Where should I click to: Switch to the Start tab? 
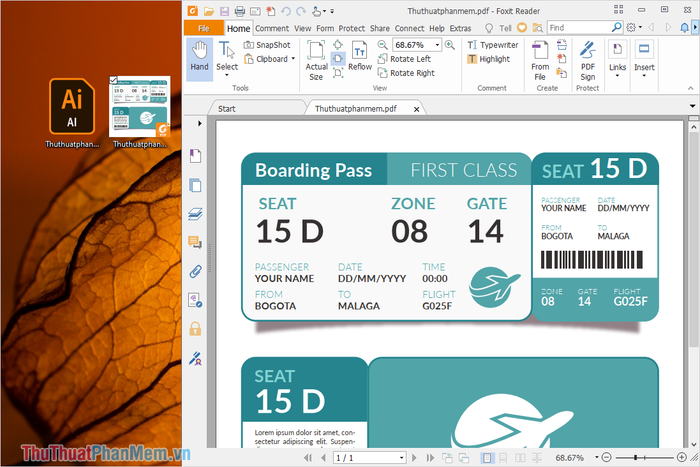point(227,108)
